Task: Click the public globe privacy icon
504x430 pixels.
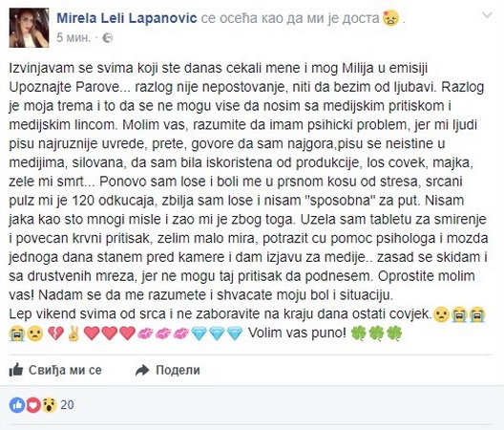Action: tap(107, 38)
